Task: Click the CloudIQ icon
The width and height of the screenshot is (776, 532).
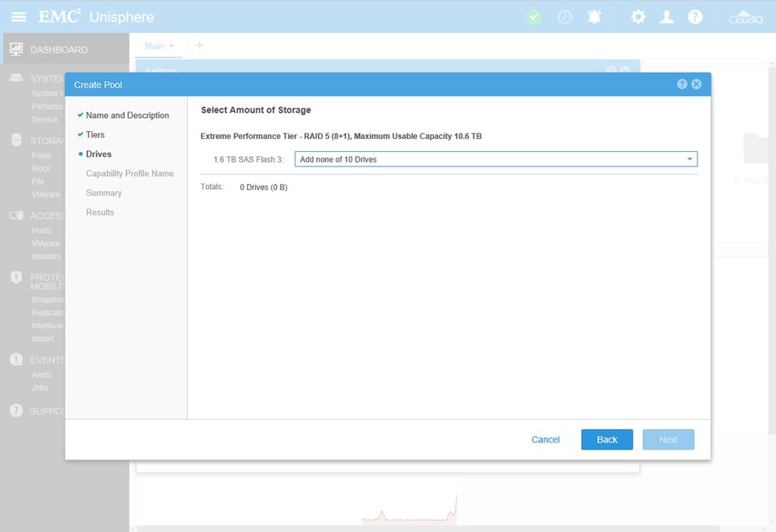Action: click(745, 17)
